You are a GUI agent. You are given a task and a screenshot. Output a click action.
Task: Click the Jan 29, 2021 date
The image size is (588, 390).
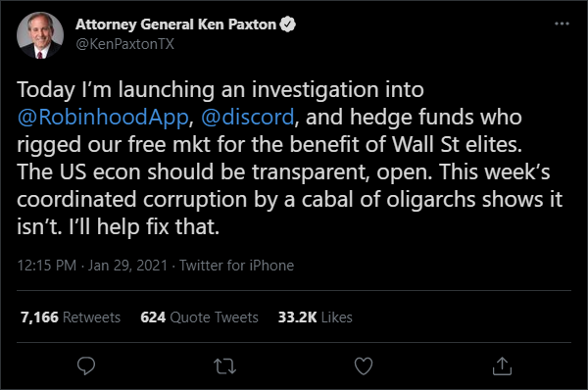point(127,266)
